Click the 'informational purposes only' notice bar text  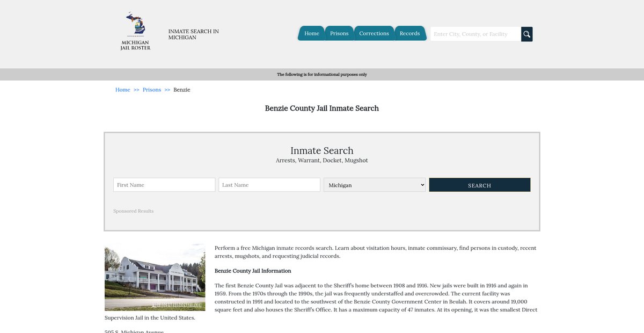coord(322,75)
